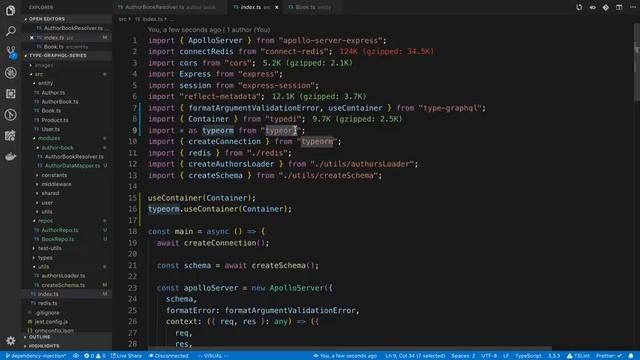Screen dimensions: 640x360
Task: Expand the test-utils folder
Action: pos(66,248)
